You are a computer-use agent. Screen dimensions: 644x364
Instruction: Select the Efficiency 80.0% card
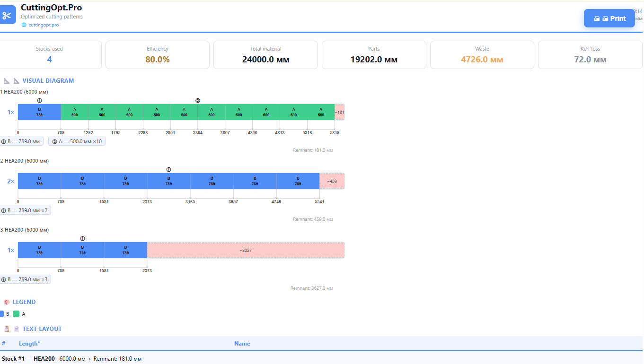pyautogui.click(x=158, y=55)
